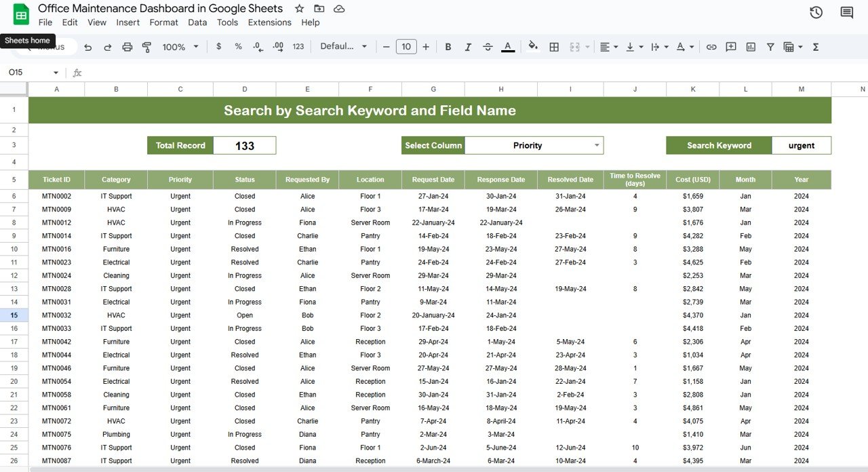
Task: Undo the last action
Action: tap(88, 47)
